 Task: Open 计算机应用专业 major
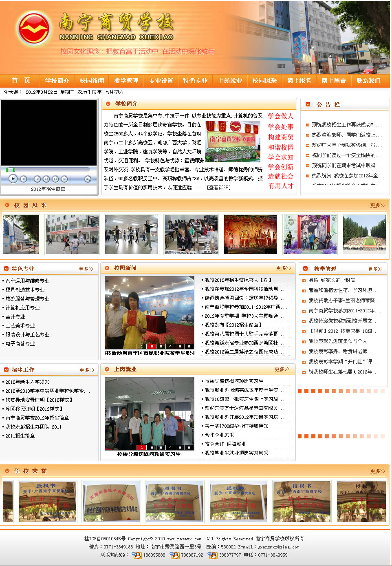(22, 307)
